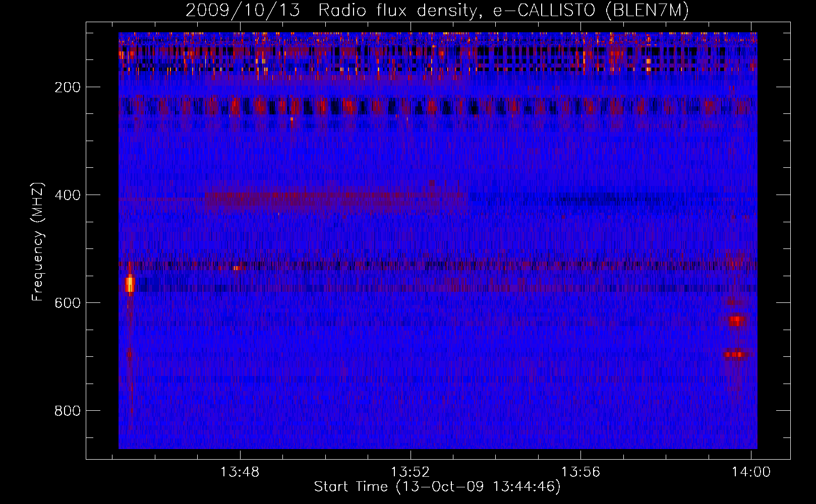Click the Start Time axis label
This screenshot has width=816, height=504.
437,487
